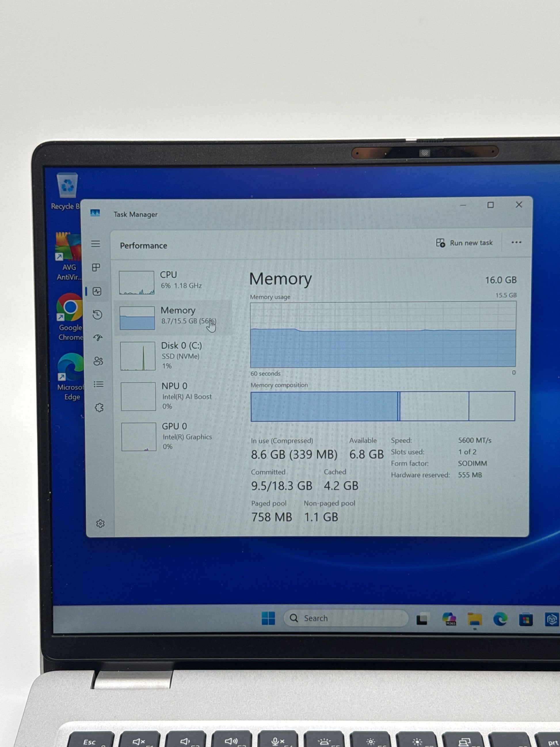Screen dimensions: 560x747
Task: Open the Details page icon
Action: (99, 384)
